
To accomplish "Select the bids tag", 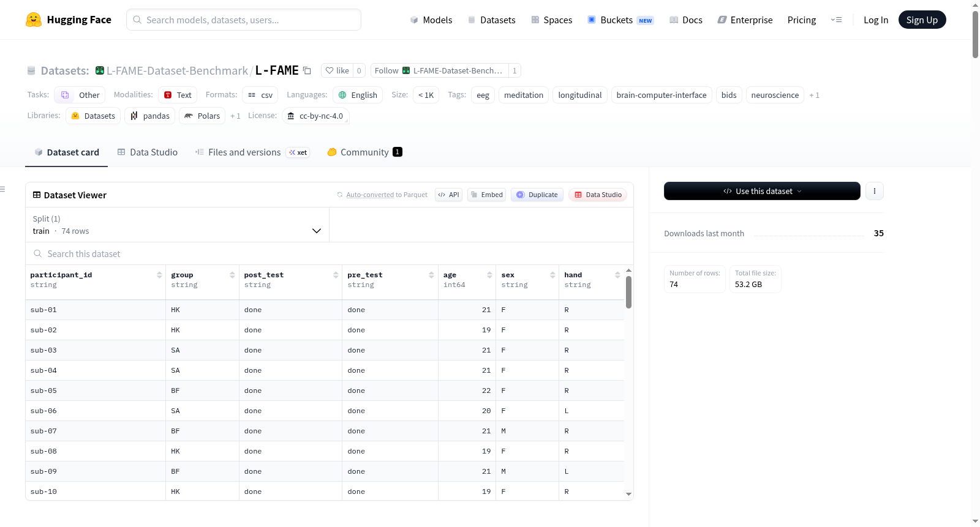I will 729,95.
